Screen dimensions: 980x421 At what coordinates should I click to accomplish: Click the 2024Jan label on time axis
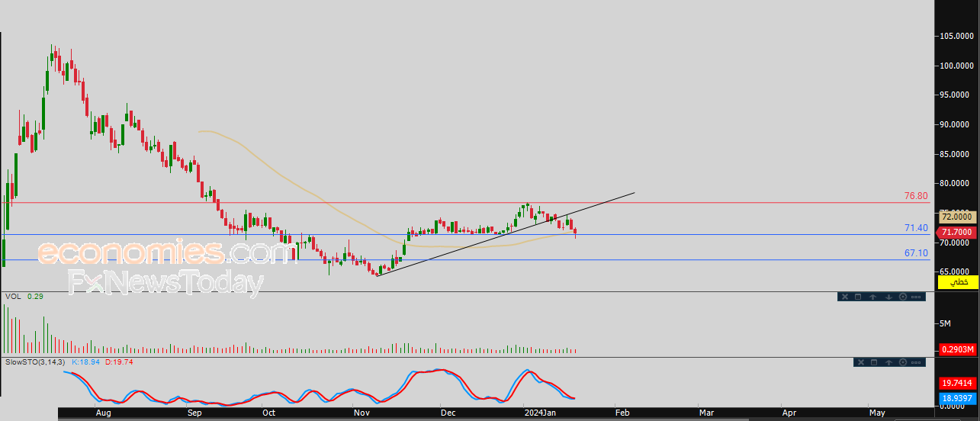541,413
